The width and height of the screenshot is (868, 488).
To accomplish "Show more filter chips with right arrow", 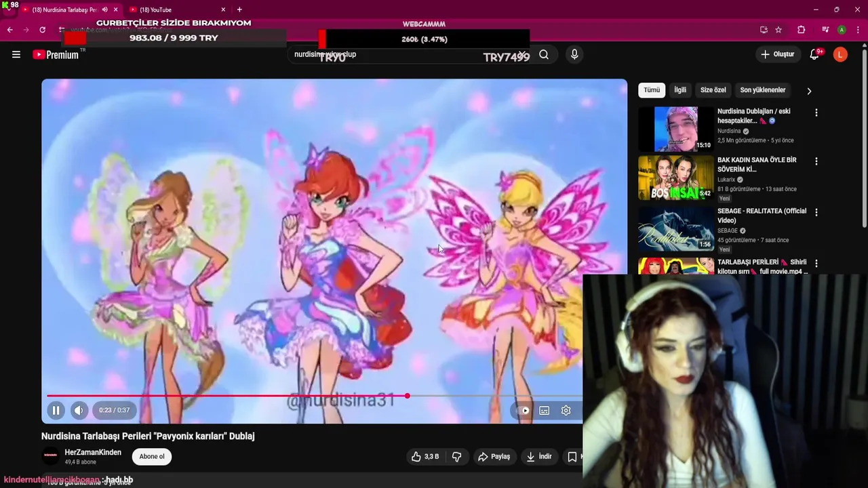I will (x=808, y=91).
